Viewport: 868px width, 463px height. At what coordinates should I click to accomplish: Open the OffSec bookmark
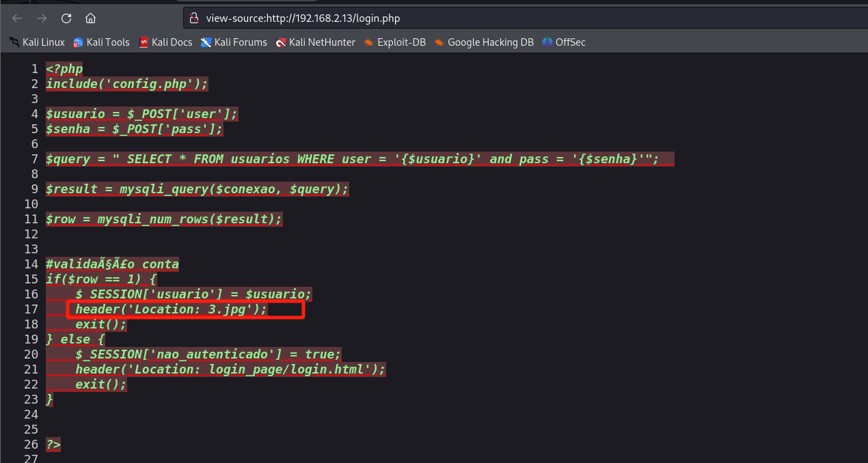point(564,42)
